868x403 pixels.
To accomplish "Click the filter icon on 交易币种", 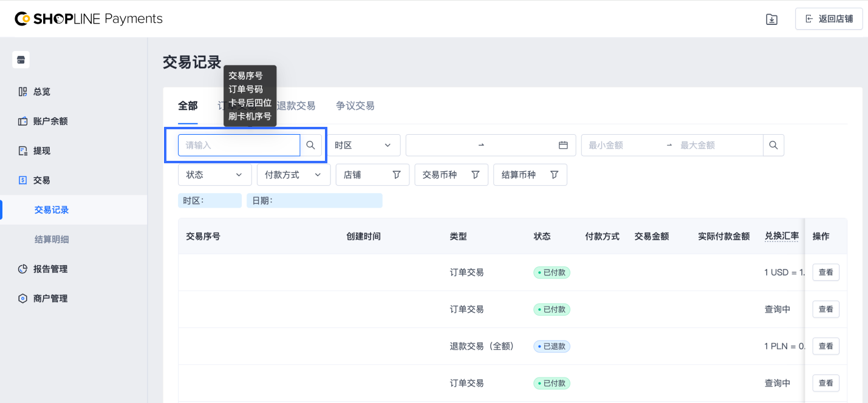I will [476, 175].
